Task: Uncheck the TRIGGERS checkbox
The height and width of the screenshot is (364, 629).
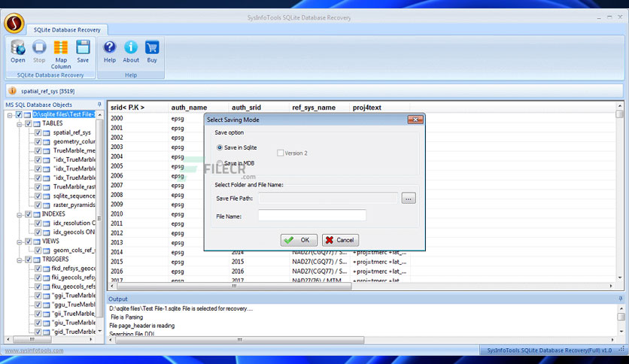Action: [x=28, y=259]
